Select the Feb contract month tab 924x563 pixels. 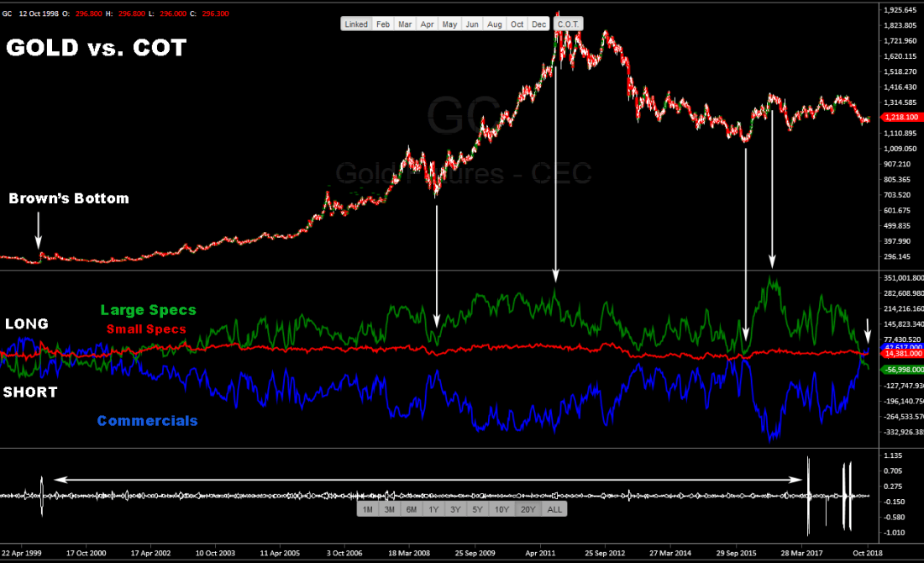pyautogui.click(x=383, y=24)
